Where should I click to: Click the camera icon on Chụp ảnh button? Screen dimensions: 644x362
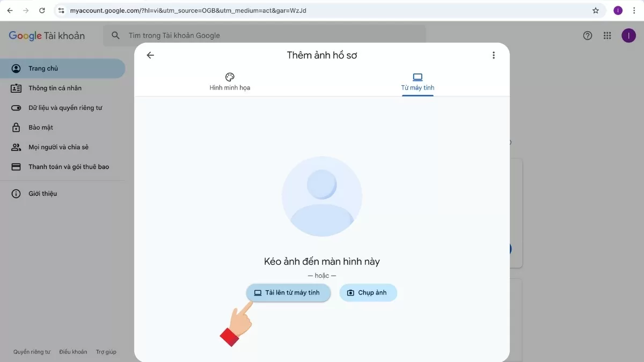pyautogui.click(x=351, y=292)
